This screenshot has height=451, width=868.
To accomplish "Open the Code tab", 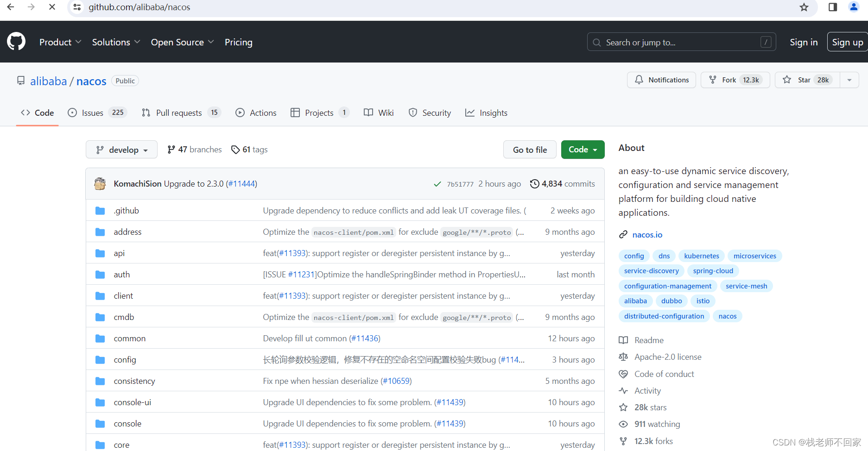I will point(38,113).
